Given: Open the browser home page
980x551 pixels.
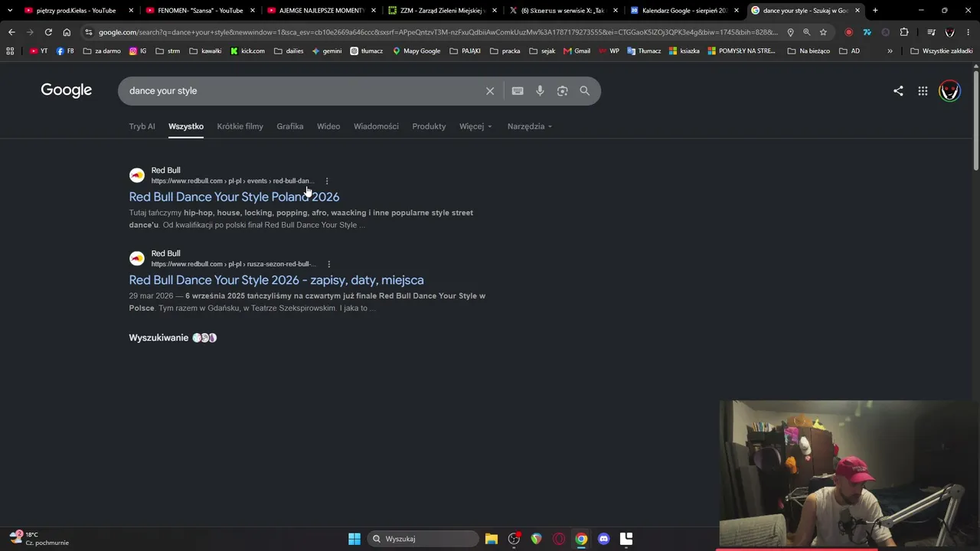Looking at the screenshot, I should pyautogui.click(x=67, y=32).
